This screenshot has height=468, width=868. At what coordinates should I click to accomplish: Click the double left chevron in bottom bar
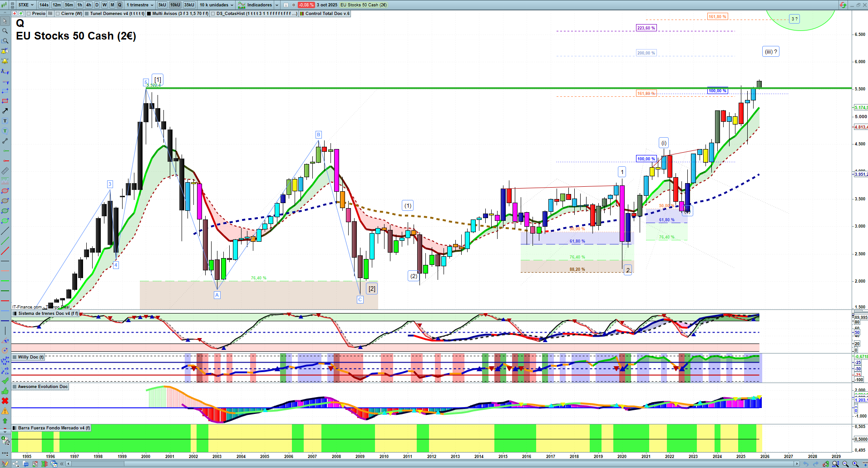coord(62,464)
